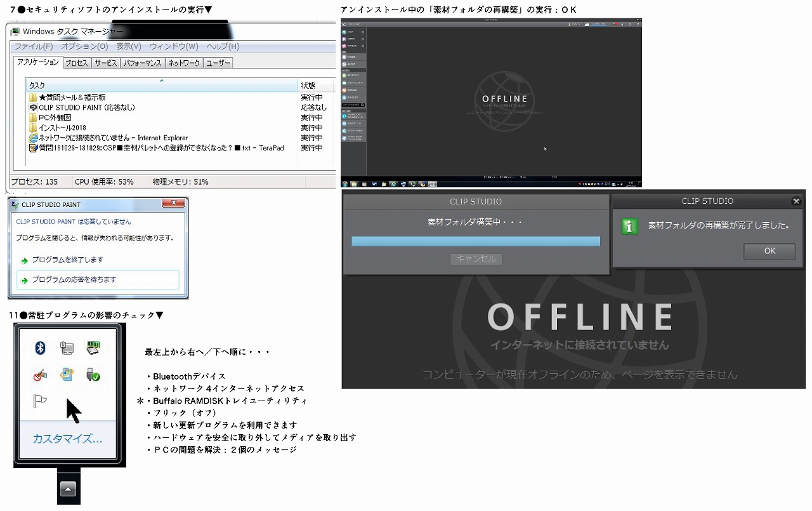The height and width of the screenshot is (511, 812).
Task: Open プラグインストア in the CLIP STUDIO sidebar
Action: pyautogui.click(x=353, y=83)
